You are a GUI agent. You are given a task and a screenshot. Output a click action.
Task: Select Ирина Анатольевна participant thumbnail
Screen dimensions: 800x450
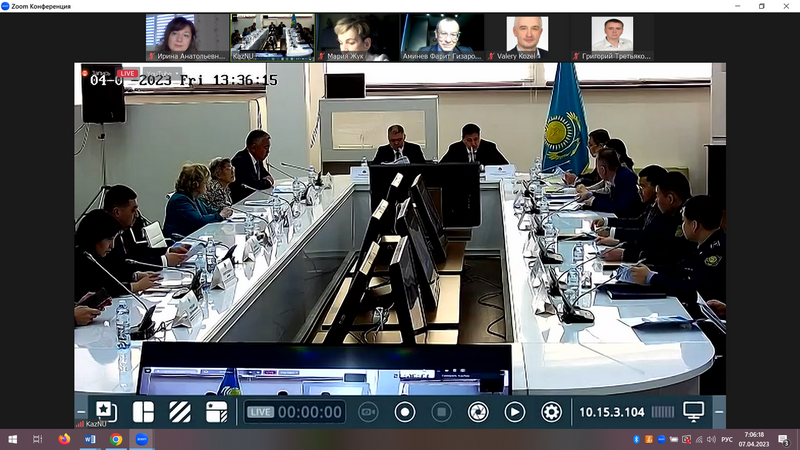click(x=187, y=38)
